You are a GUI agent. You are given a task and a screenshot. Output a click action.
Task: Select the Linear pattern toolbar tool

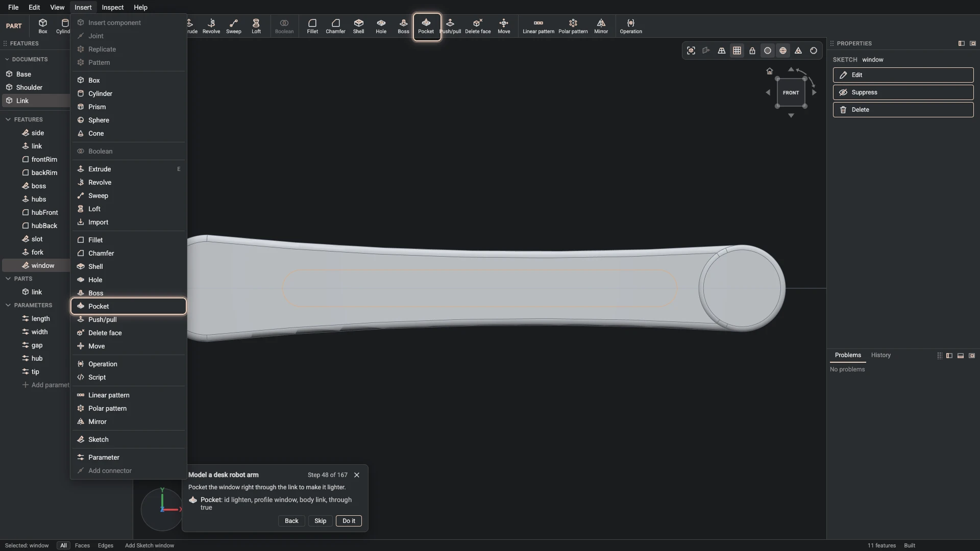538,27
